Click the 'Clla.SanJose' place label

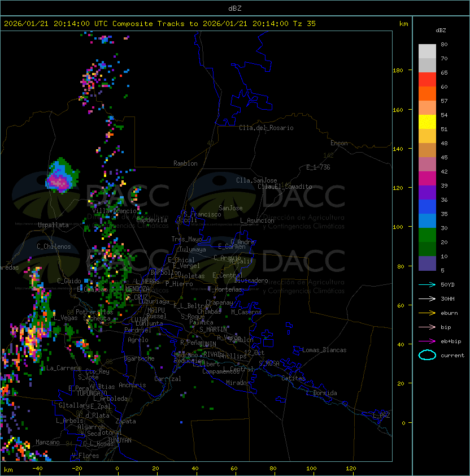pos(256,180)
